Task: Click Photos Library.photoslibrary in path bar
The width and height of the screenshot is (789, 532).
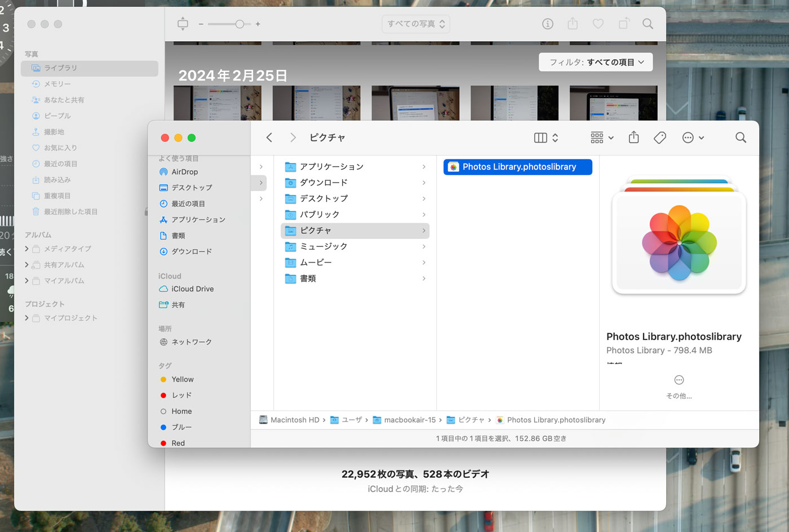Action: [x=551, y=420]
